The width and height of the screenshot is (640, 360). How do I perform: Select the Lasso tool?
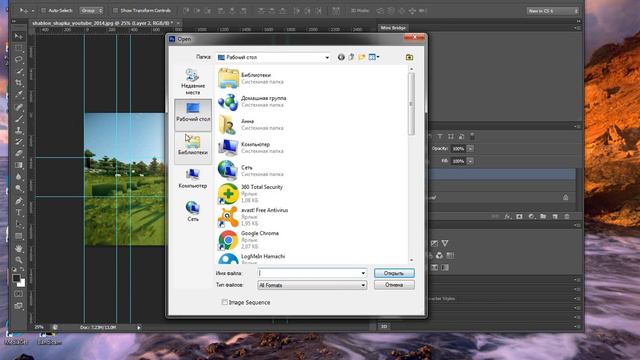19,60
